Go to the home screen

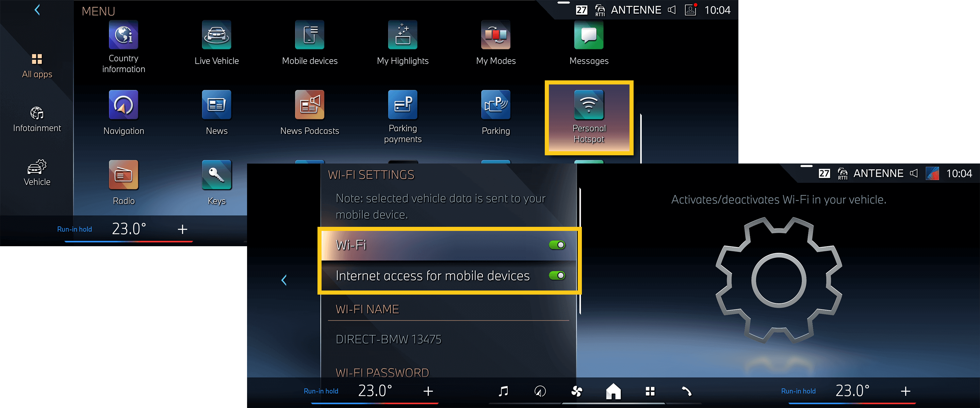tap(613, 391)
